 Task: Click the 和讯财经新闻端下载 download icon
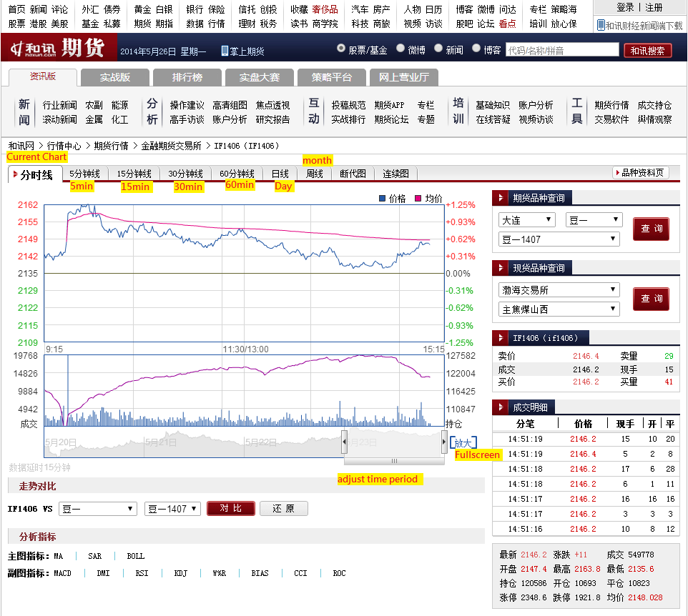[601, 26]
